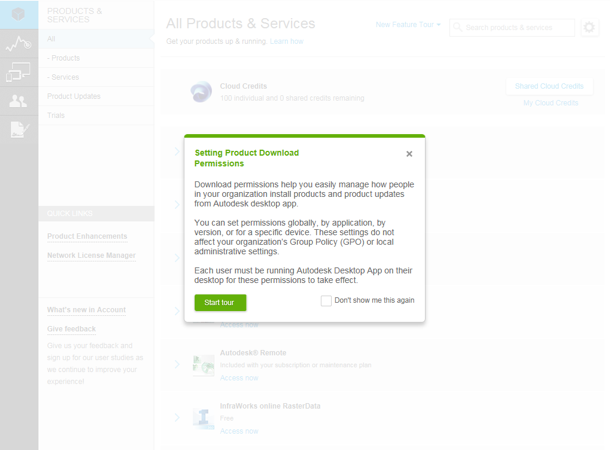
Task: Open the contracts document sidebar icon
Action: pos(19,130)
